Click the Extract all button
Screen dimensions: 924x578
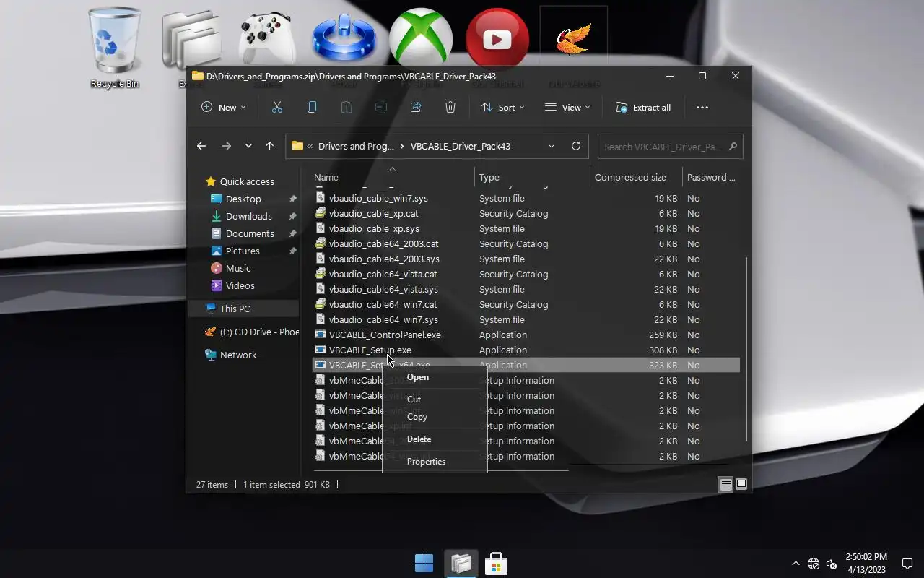point(643,107)
